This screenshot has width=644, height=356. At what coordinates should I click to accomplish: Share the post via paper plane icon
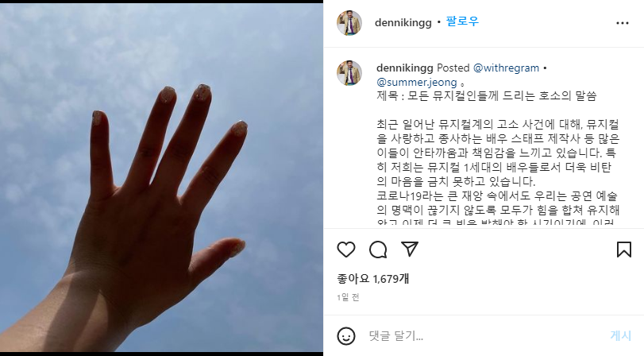[x=410, y=250]
